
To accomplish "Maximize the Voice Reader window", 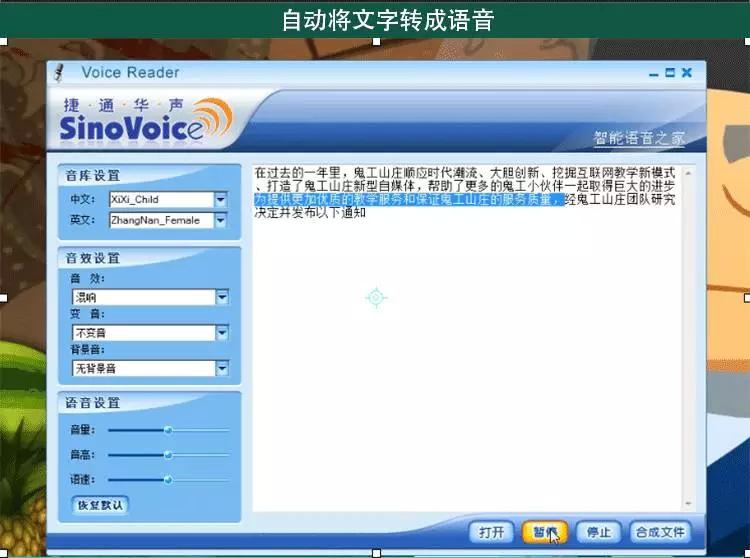I will 670,73.
